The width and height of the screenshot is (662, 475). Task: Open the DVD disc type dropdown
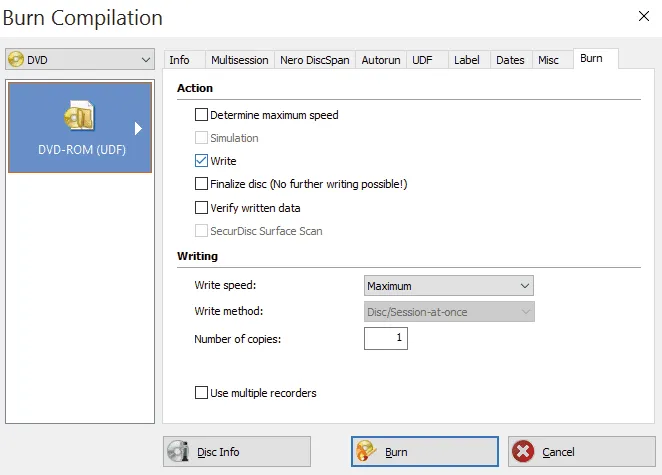(80, 60)
